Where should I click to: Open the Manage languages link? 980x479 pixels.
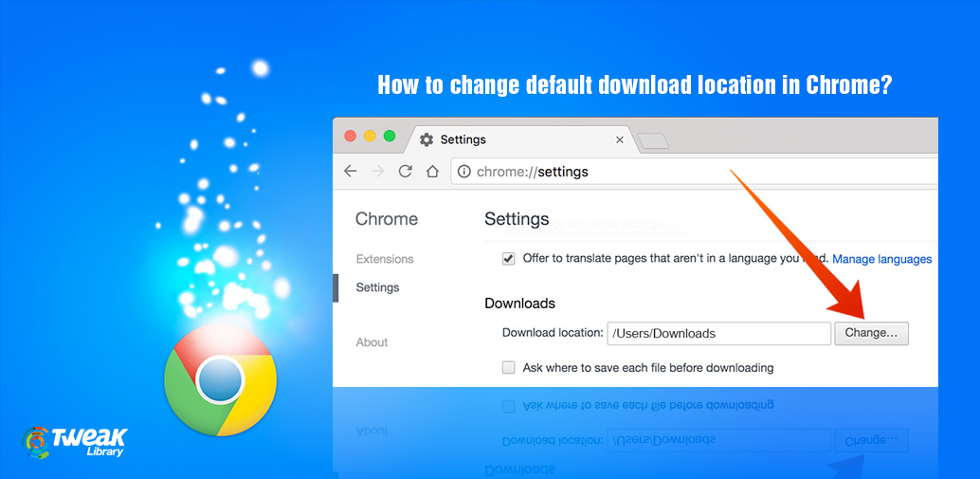(x=881, y=259)
